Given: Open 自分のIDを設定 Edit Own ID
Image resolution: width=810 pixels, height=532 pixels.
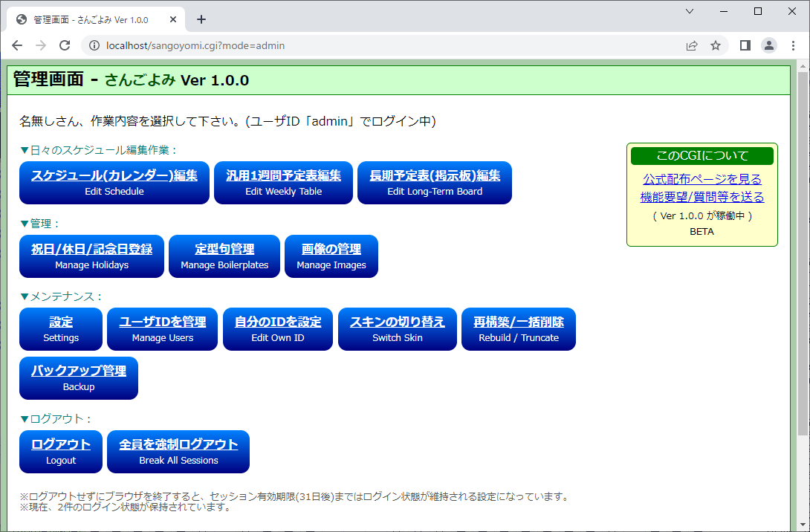Looking at the screenshot, I should (x=278, y=329).
